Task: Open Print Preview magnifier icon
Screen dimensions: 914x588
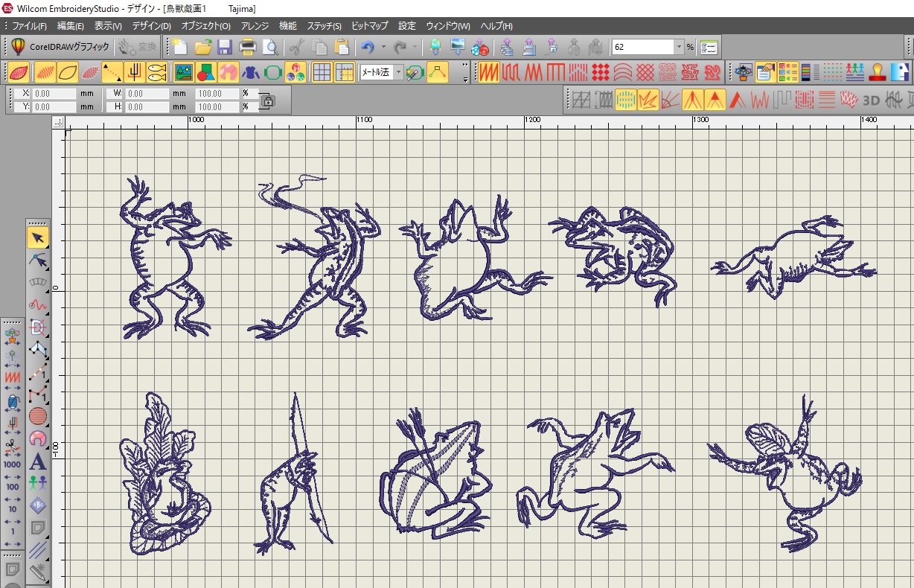Action: click(269, 48)
